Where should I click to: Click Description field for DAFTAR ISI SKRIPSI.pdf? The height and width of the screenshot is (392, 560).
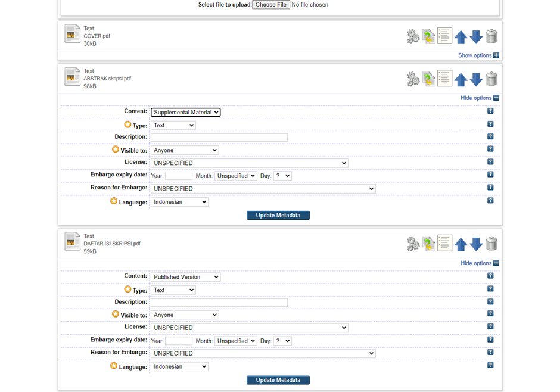pyautogui.click(x=219, y=303)
